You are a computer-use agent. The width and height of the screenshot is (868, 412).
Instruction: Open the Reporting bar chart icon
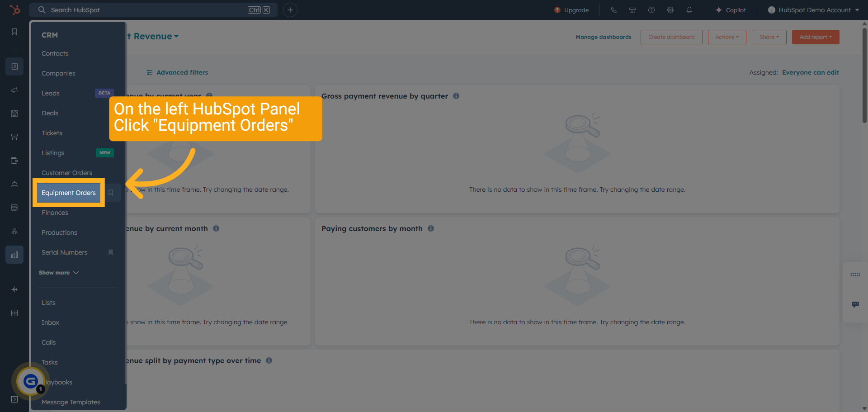[x=14, y=255]
